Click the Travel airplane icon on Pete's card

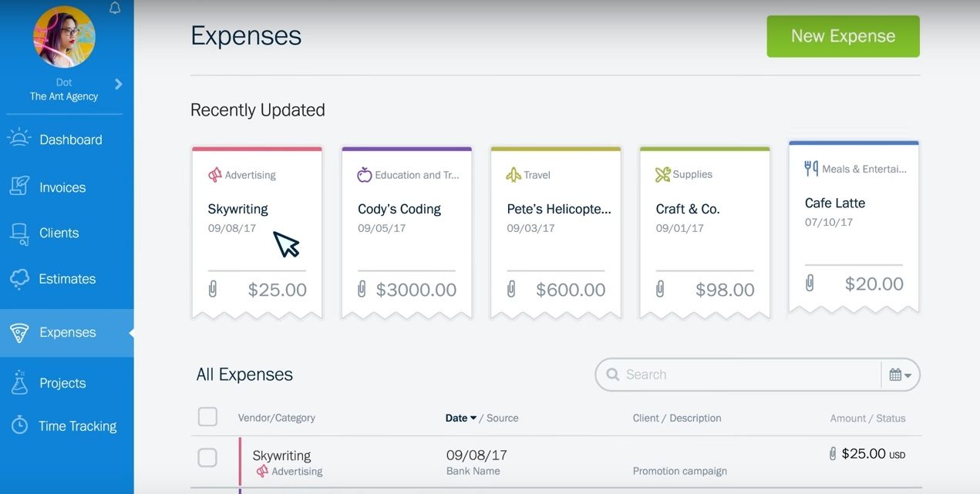click(x=514, y=174)
